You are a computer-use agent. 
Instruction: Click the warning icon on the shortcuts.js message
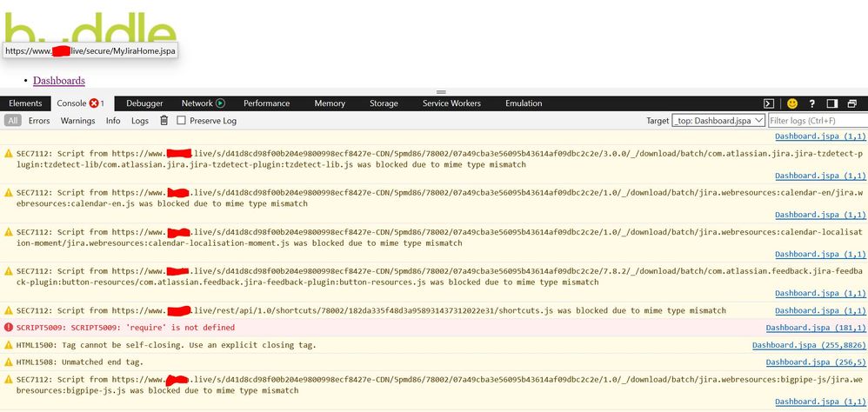9,310
